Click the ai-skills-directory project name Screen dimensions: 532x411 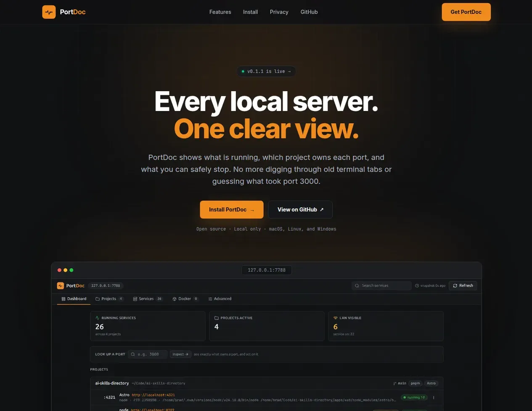click(112, 383)
